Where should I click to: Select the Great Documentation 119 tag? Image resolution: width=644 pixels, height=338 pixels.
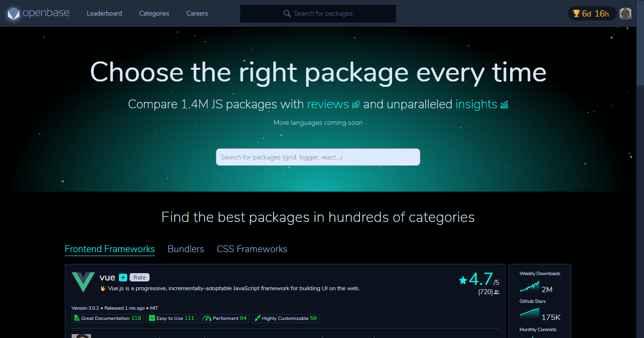pos(108,318)
